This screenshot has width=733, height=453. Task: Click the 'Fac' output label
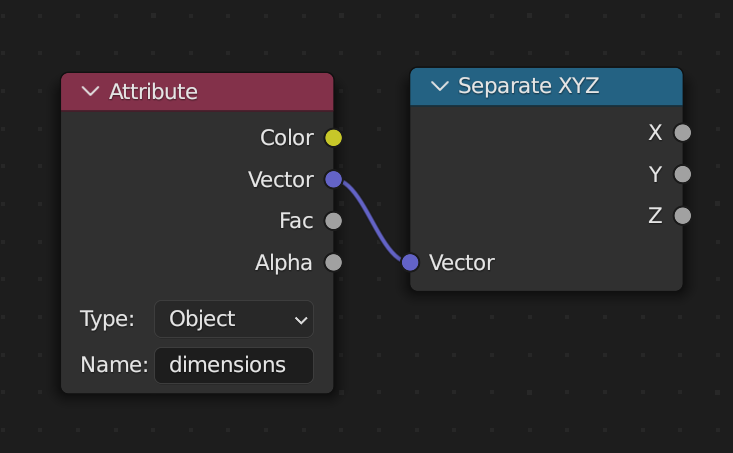296,221
